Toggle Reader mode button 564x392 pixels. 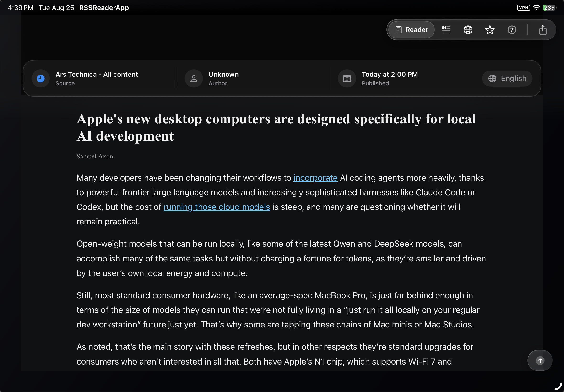pos(412,30)
